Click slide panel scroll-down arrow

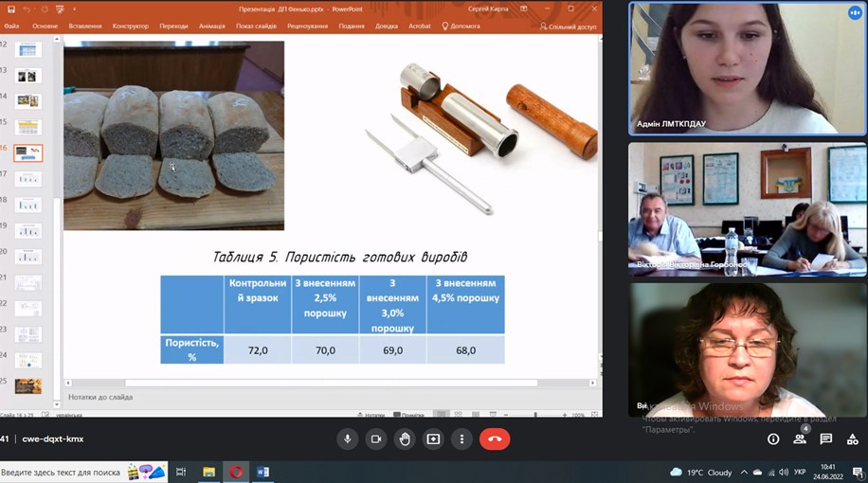point(57,404)
